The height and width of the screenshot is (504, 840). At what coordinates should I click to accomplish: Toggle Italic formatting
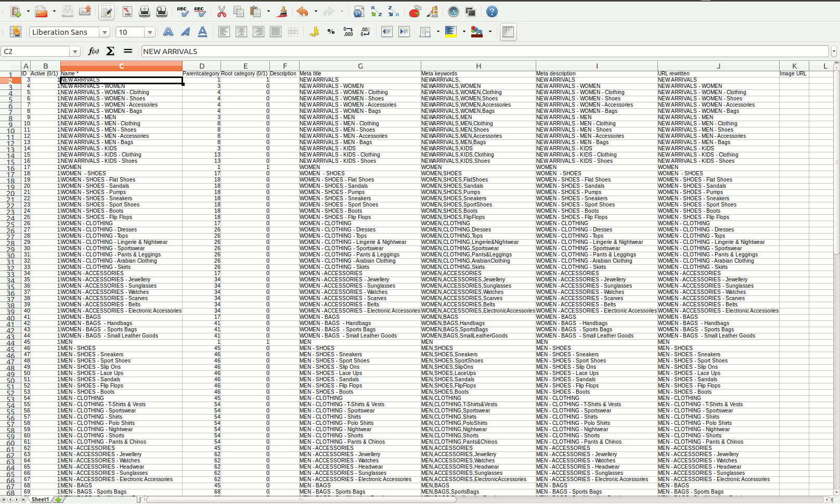pos(185,32)
